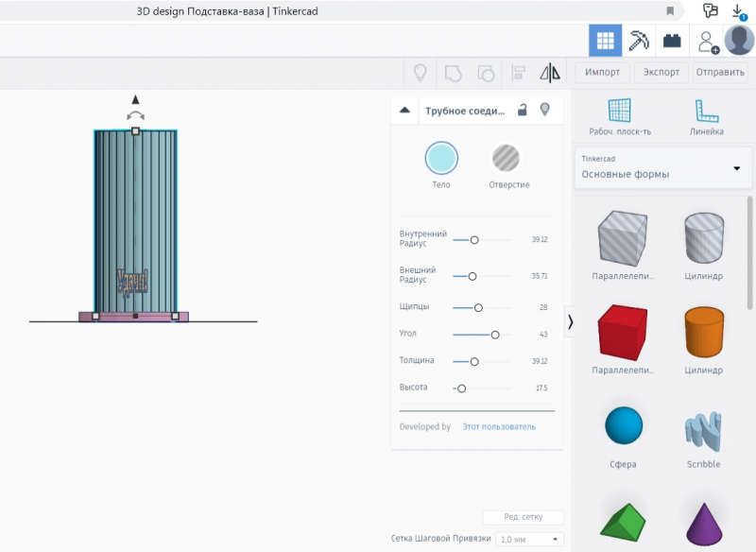756x552 pixels.
Task: Click the Экспорт button
Action: [x=661, y=73]
